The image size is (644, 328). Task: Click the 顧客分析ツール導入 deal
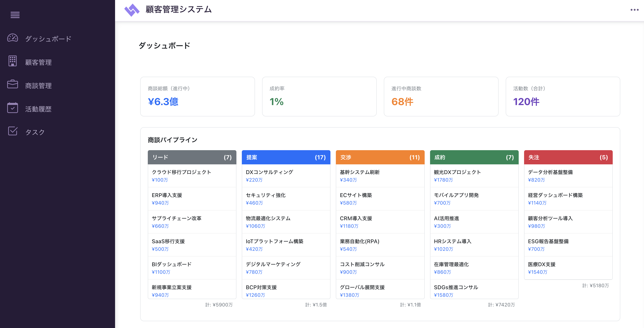click(568, 222)
